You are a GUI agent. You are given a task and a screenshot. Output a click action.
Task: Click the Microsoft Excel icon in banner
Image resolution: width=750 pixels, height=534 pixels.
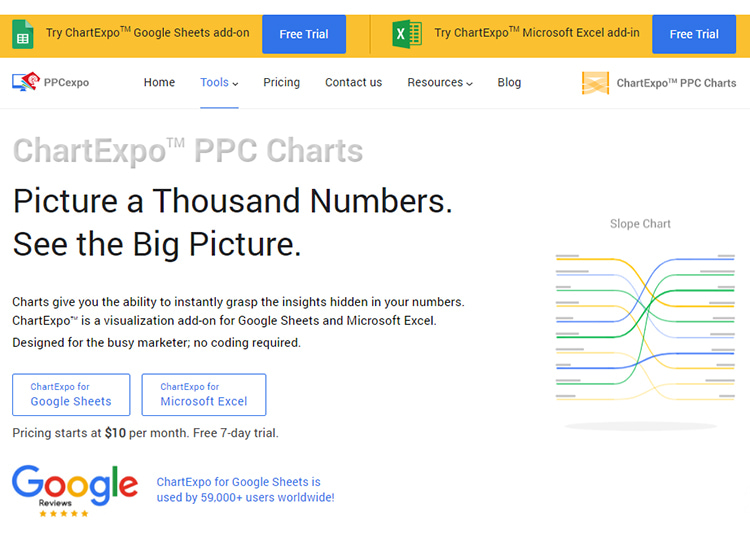coord(407,34)
